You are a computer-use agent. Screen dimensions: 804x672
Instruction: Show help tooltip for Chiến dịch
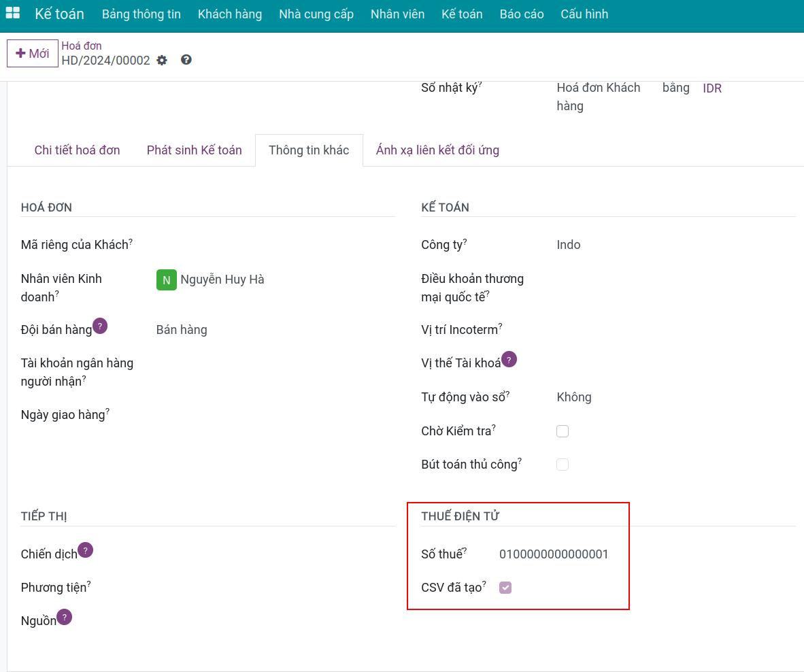(86, 550)
